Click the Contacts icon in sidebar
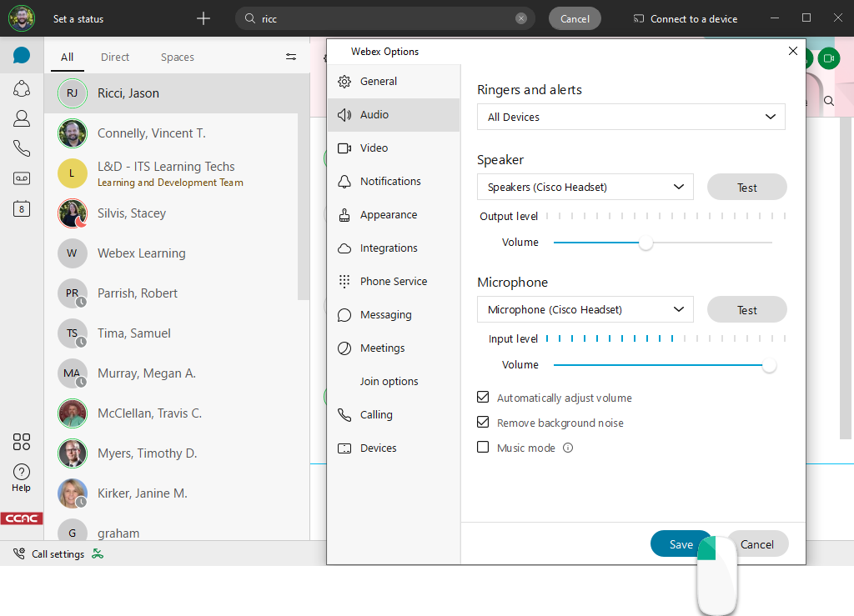This screenshot has height=616, width=854. coord(22,118)
